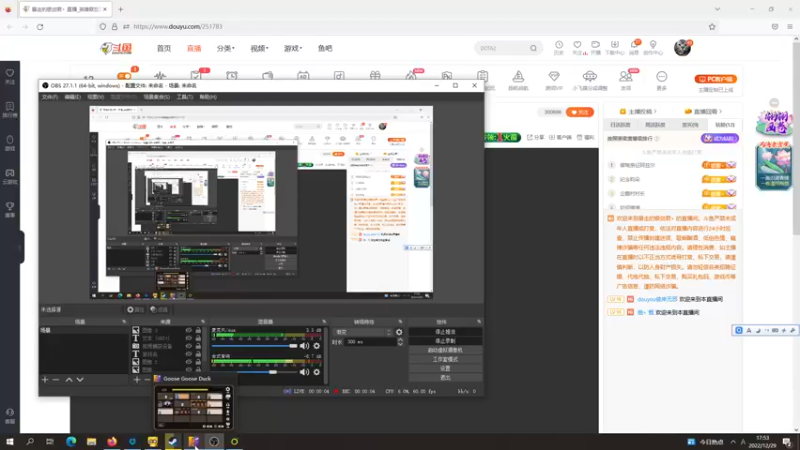Enable 工作室模式 in OBS controls
800x450 pixels.
tap(445, 359)
